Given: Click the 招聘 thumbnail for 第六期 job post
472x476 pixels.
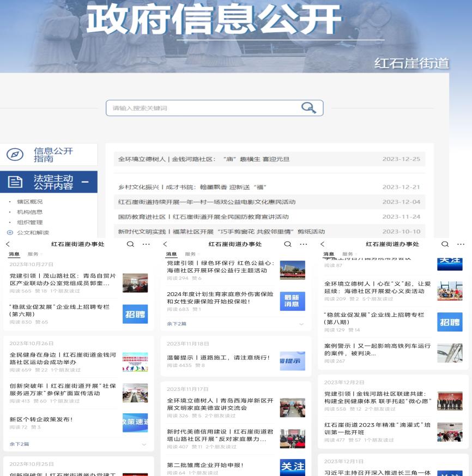Looking at the screenshot, I should pyautogui.click(x=135, y=314).
